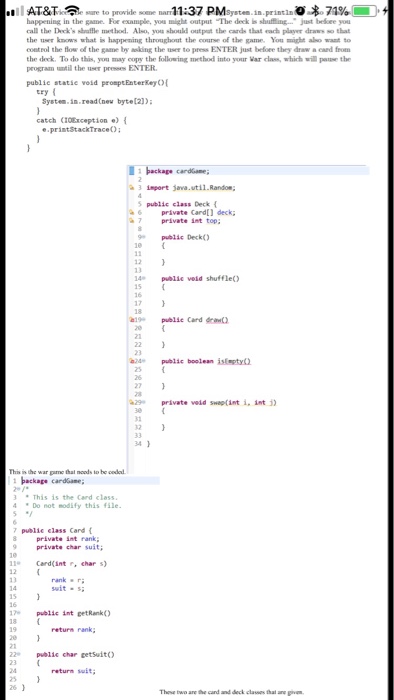Click 'private char suit;' declaration
394x700 pixels.
(70, 547)
